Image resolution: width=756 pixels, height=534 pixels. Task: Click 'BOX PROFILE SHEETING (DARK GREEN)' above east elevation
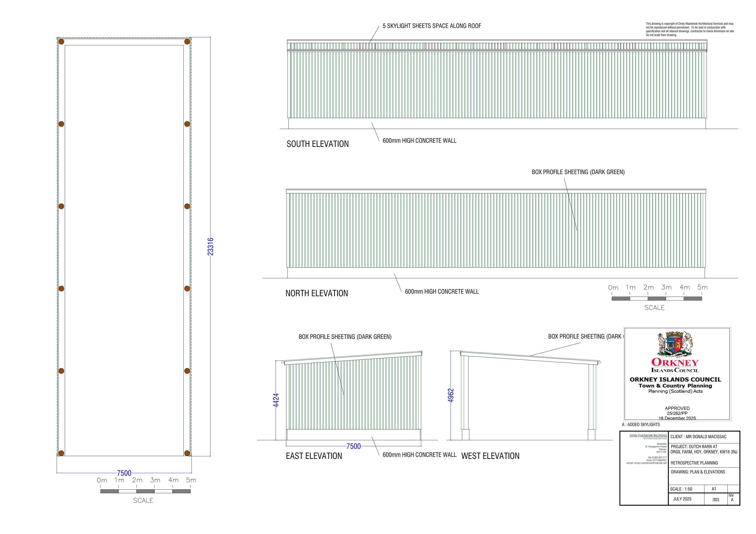click(x=345, y=337)
